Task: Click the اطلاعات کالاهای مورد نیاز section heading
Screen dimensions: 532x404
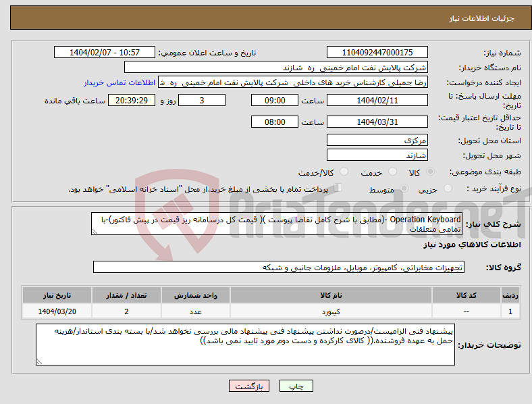Action: coord(472,245)
